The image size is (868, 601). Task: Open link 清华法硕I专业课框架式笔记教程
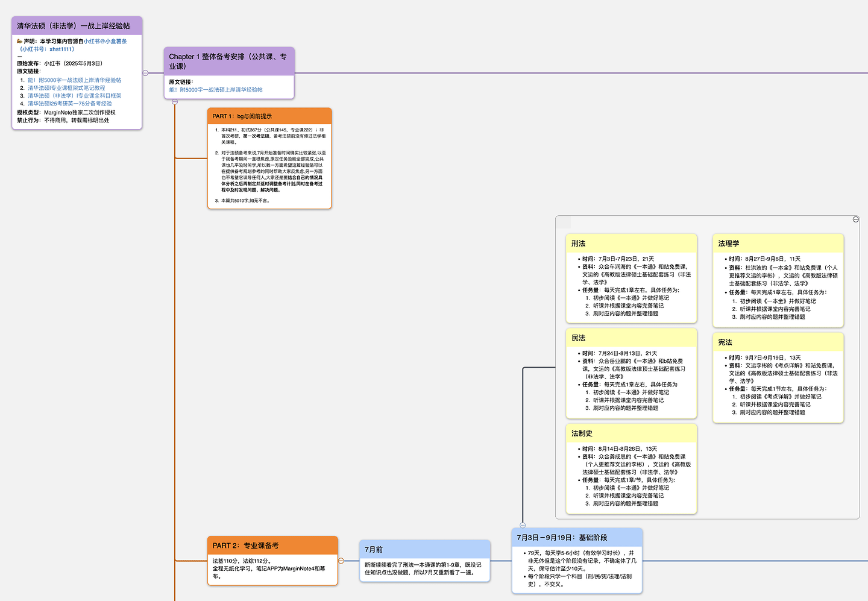point(66,88)
